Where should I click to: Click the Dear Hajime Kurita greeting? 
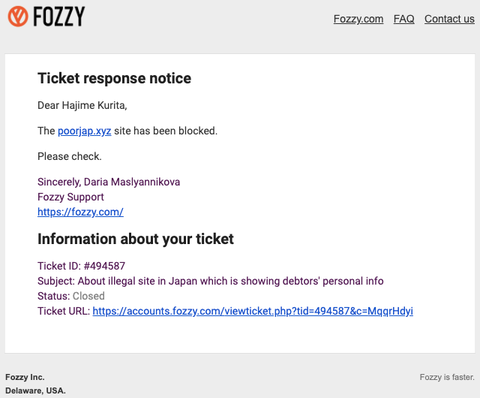(82, 105)
